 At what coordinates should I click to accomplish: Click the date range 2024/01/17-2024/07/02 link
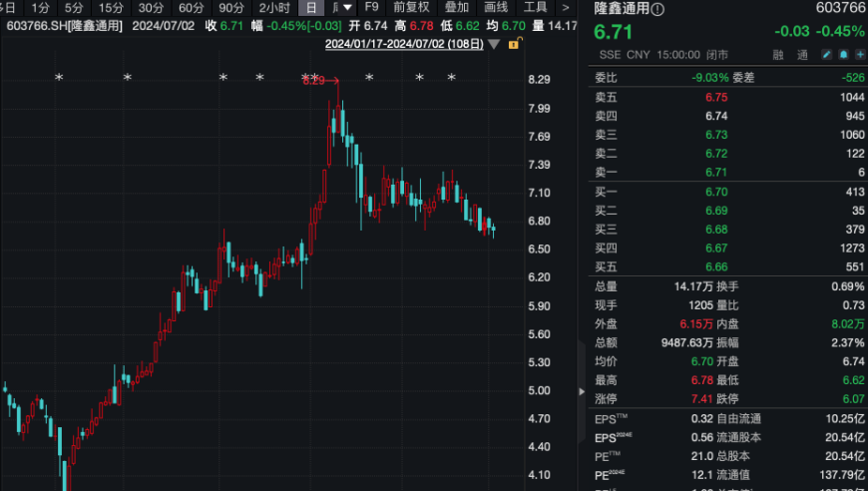click(404, 44)
